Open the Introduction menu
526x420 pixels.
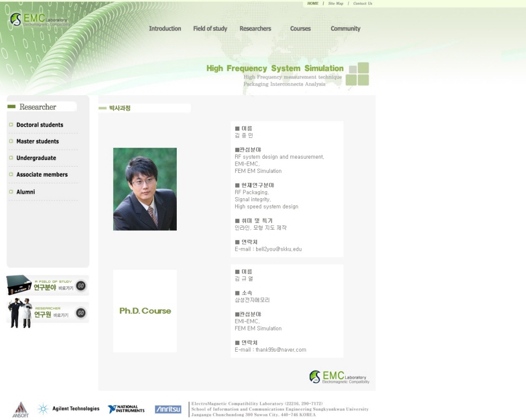tap(165, 29)
